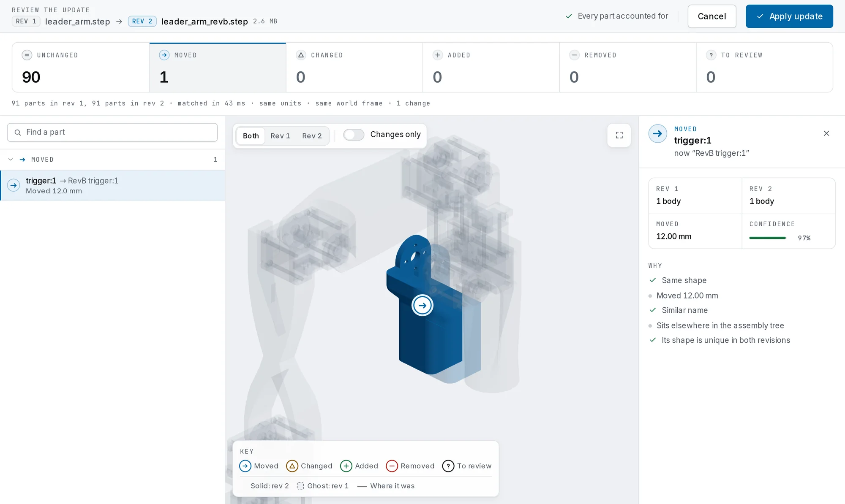Click the Added plus icon in key legend

(x=346, y=466)
